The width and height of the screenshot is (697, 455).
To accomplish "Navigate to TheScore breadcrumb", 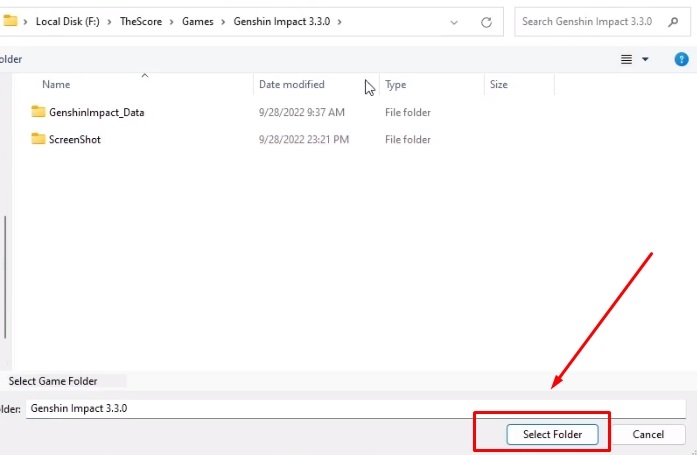I will [x=141, y=21].
